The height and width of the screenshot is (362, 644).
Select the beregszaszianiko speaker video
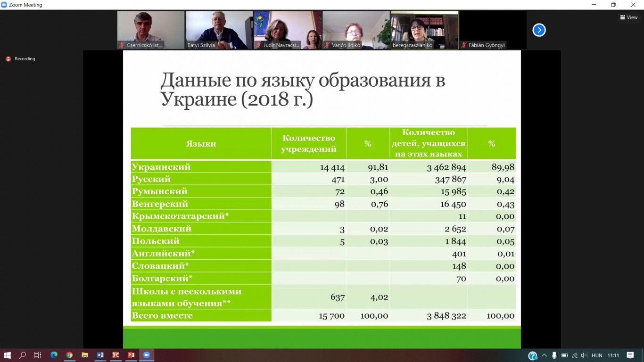point(424,30)
